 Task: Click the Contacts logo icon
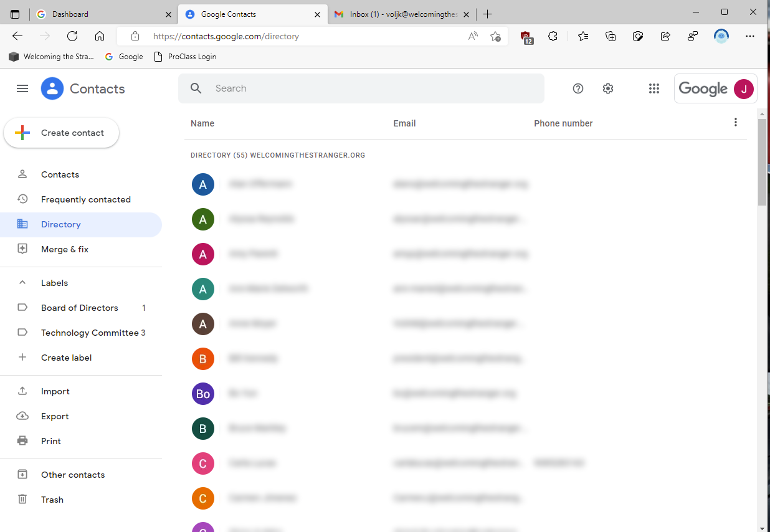click(52, 88)
